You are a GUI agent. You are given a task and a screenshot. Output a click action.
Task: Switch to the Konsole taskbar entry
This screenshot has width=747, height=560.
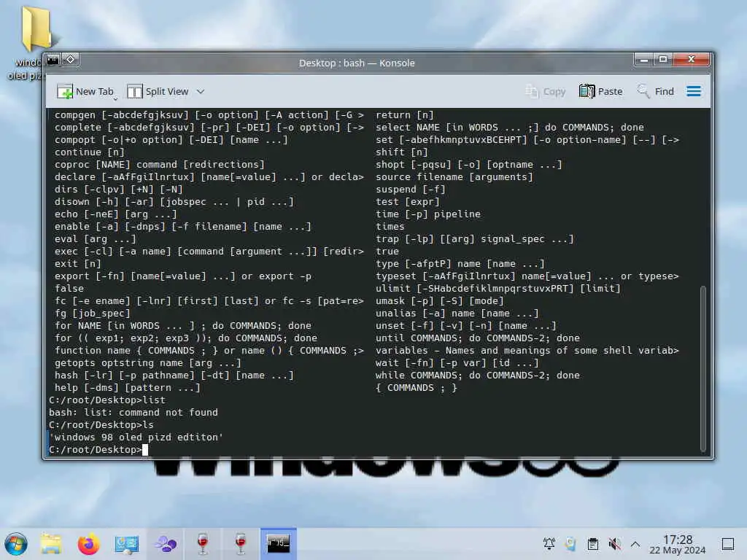278,544
